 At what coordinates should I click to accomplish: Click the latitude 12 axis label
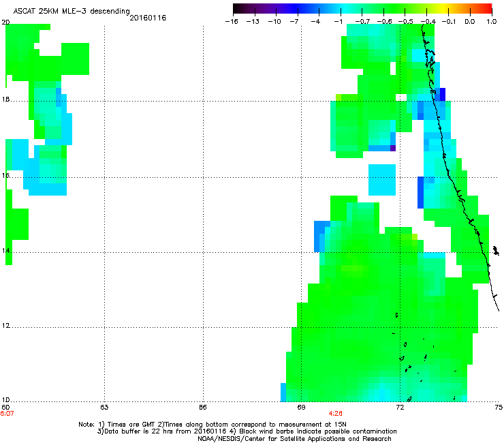[5, 326]
